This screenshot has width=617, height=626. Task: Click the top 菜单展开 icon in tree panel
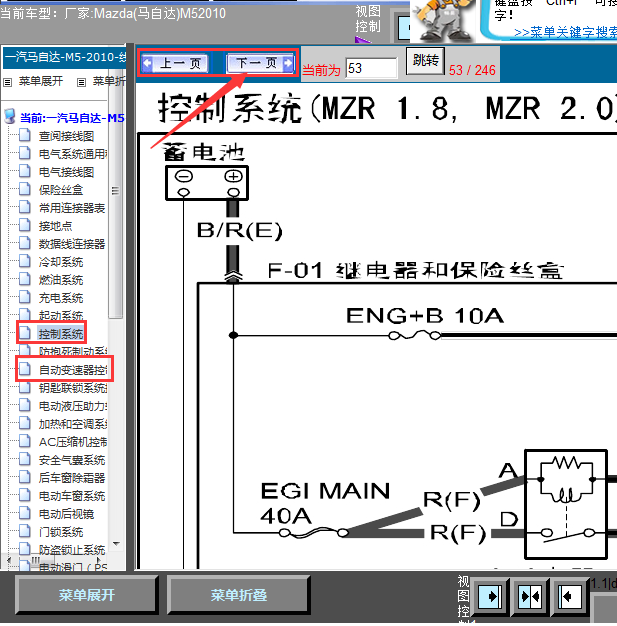point(8,82)
